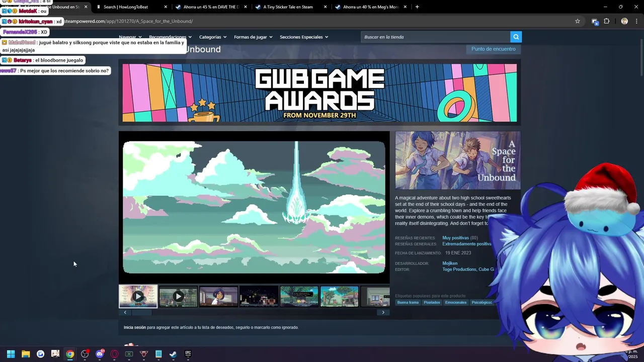Click the A Space for the Unbound capsule image
The image size is (644, 362).
458,160
